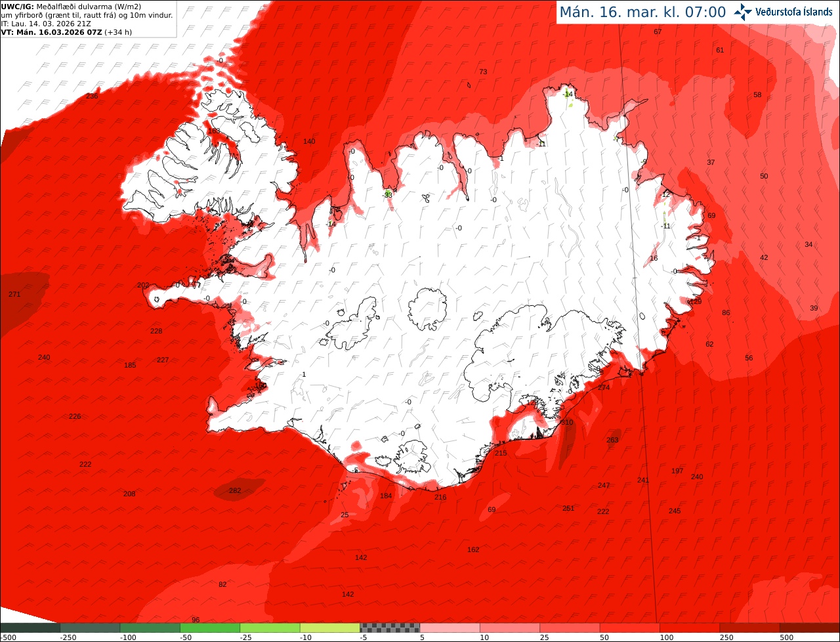The width and height of the screenshot is (840, 642).
Task: Click the Veðurstofa Íslands logo icon
Action: coord(744,12)
